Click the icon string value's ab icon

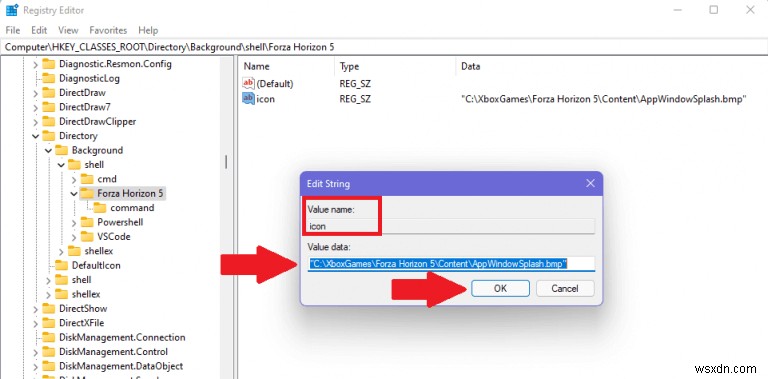pyautogui.click(x=248, y=98)
